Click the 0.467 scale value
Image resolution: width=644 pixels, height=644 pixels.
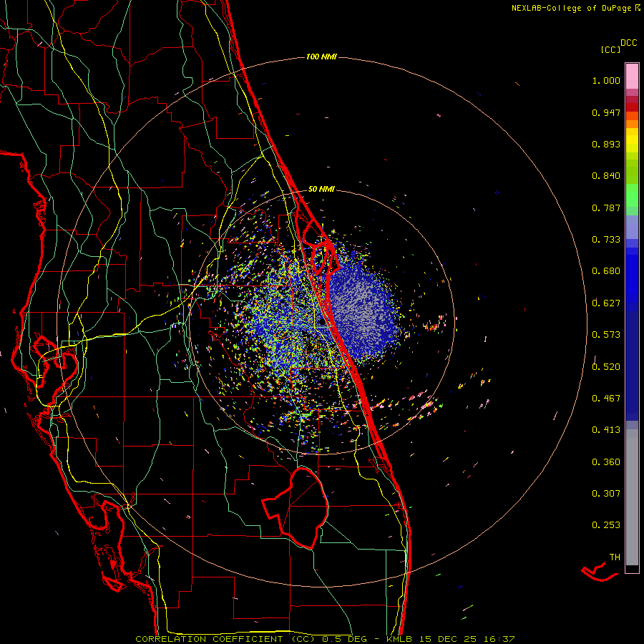606,399
